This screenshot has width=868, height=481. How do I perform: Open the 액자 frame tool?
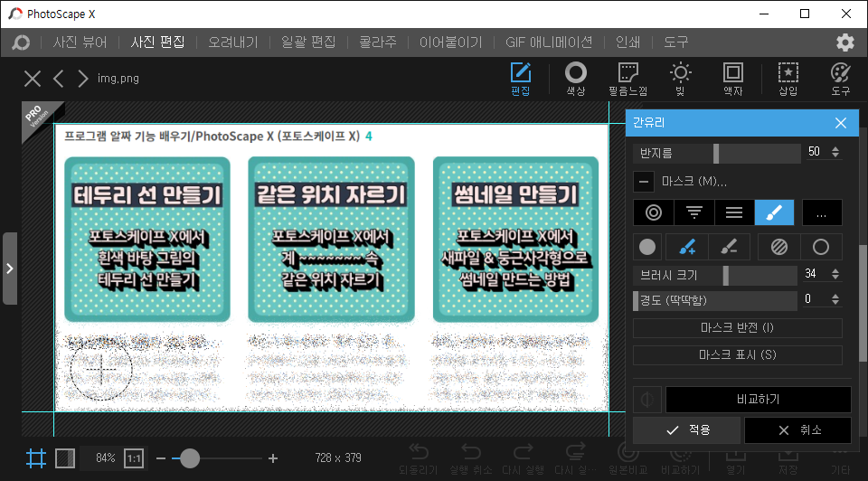click(733, 79)
